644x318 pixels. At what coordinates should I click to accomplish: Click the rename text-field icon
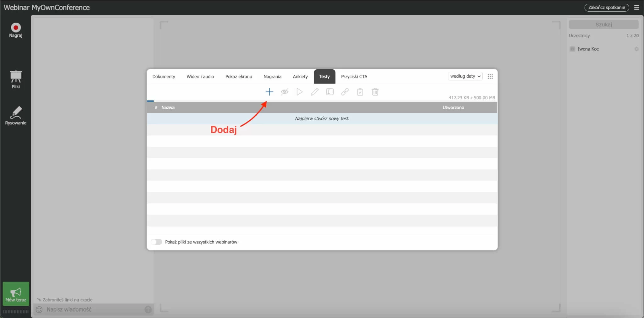(330, 92)
